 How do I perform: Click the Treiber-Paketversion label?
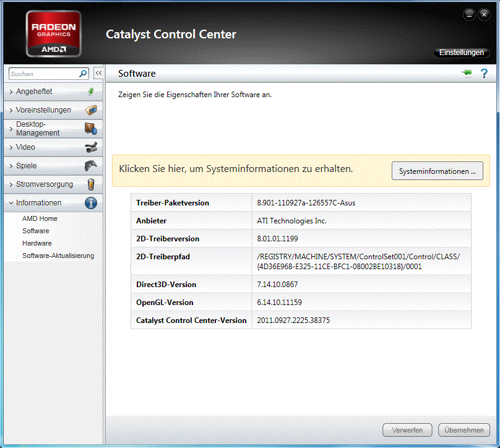173,203
